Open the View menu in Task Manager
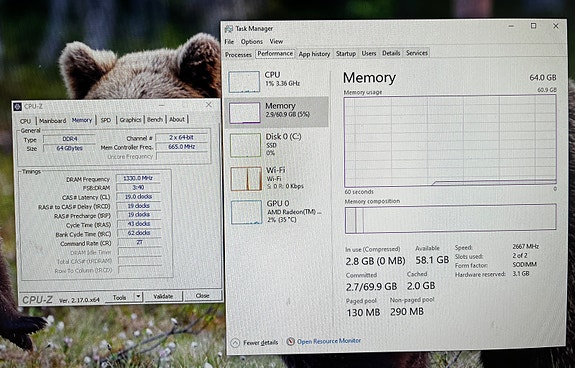The width and height of the screenshot is (575, 368). click(x=276, y=41)
